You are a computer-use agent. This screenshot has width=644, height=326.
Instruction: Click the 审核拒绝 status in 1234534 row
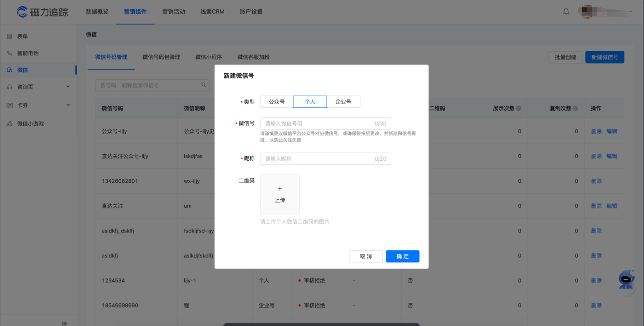click(x=312, y=280)
